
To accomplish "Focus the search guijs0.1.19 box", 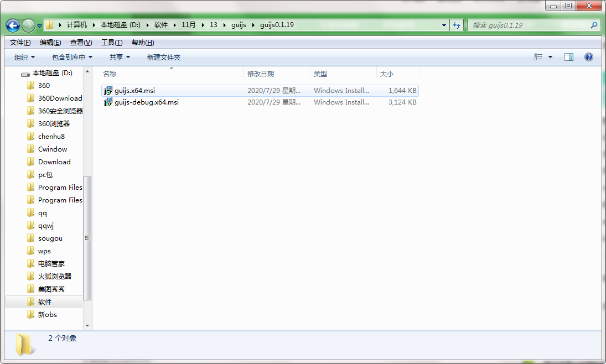I will pyautogui.click(x=534, y=25).
